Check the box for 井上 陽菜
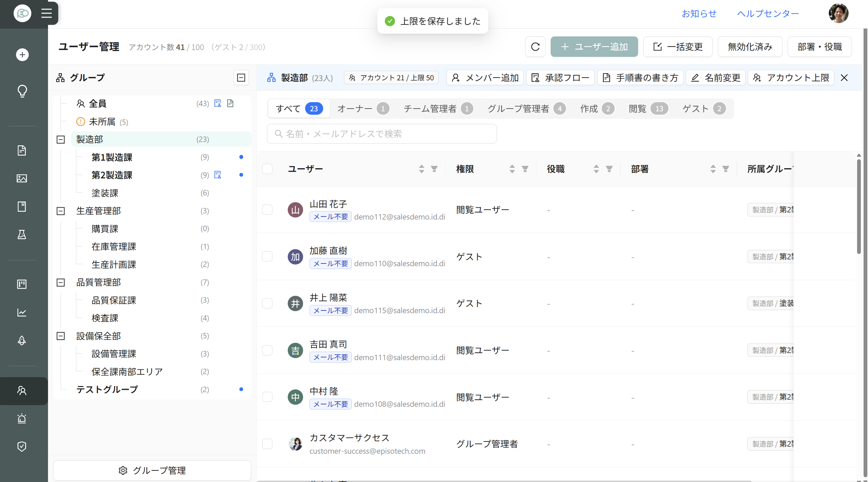868x482 pixels. (x=267, y=303)
